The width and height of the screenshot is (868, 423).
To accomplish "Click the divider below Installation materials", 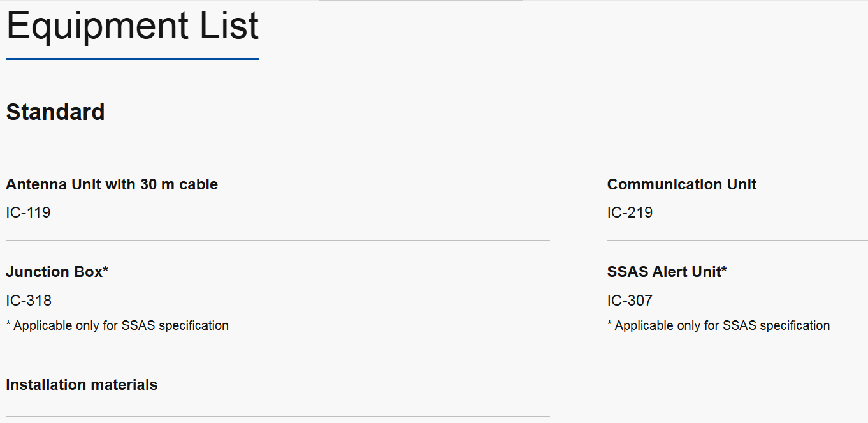I will pos(277,416).
